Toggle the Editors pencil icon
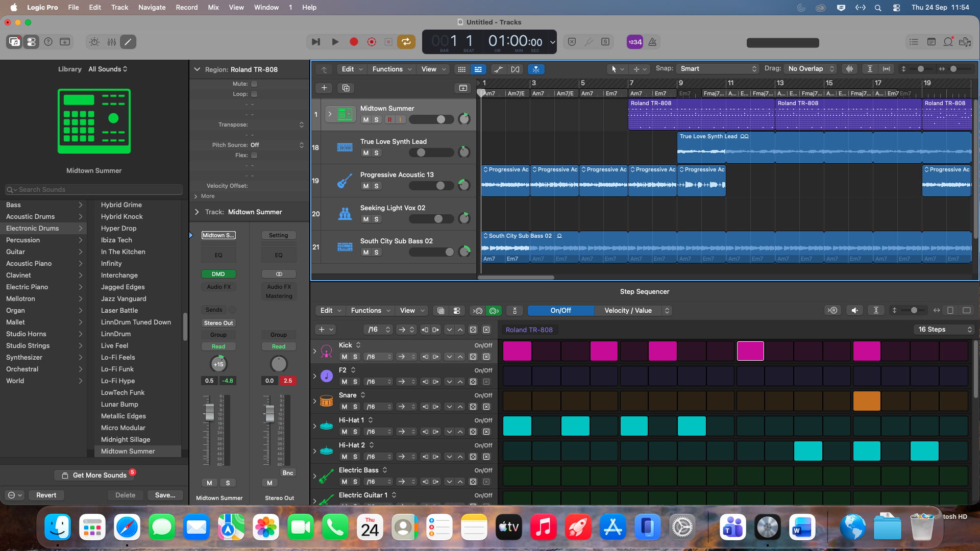The image size is (980, 551). pos(128,42)
